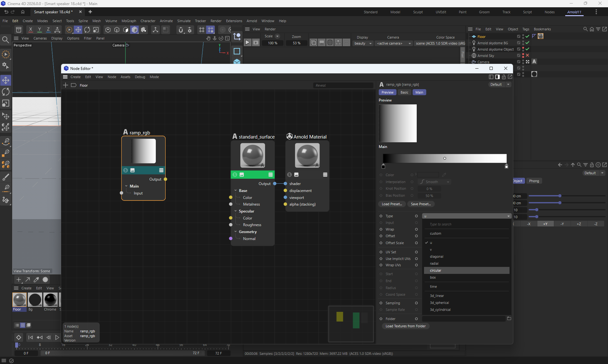Click the Node Editor add node plus icon
Image resolution: width=608 pixels, height=364 pixels.
point(66,85)
